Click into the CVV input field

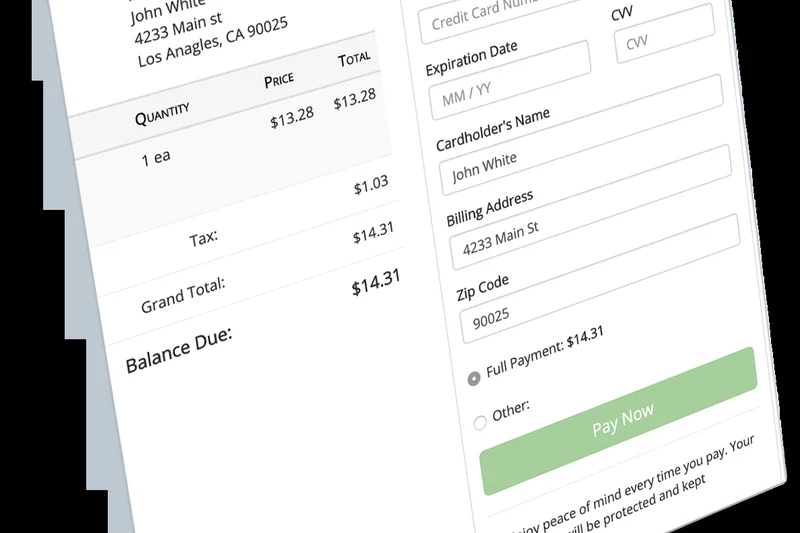pos(664,40)
